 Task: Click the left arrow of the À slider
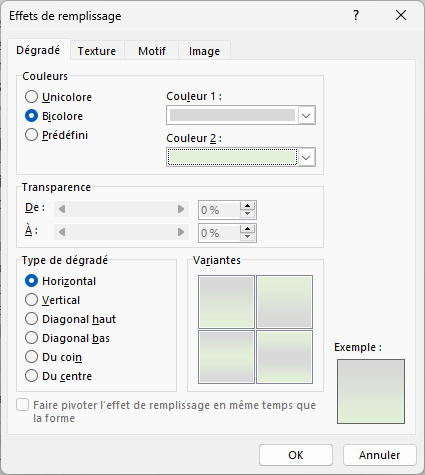click(x=61, y=232)
